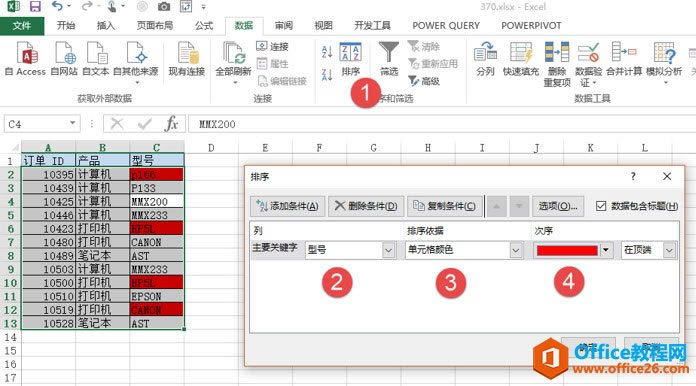Click the Save icon in quick access toolbar
This screenshot has height=386, width=696.
[35, 7]
